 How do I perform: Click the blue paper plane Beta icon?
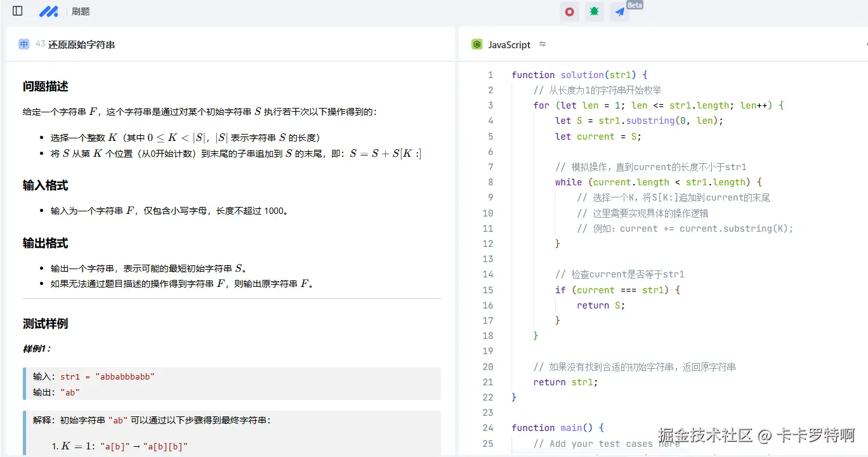tap(619, 11)
